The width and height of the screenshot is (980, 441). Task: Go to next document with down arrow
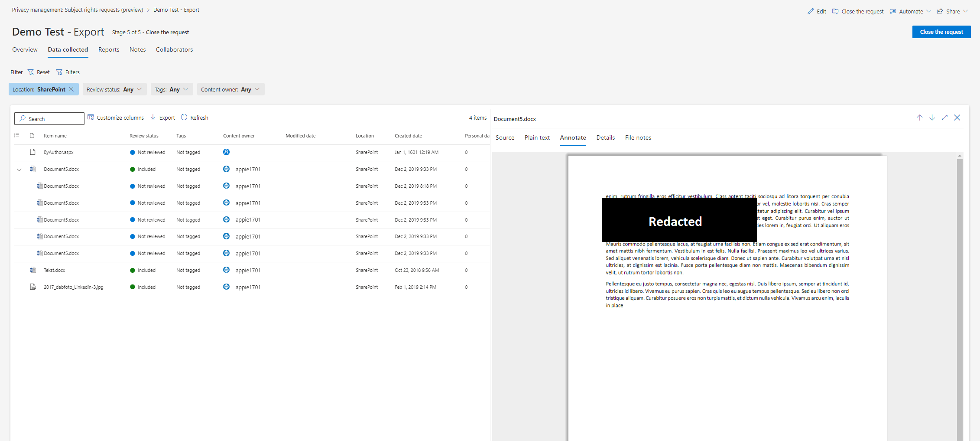(x=932, y=118)
